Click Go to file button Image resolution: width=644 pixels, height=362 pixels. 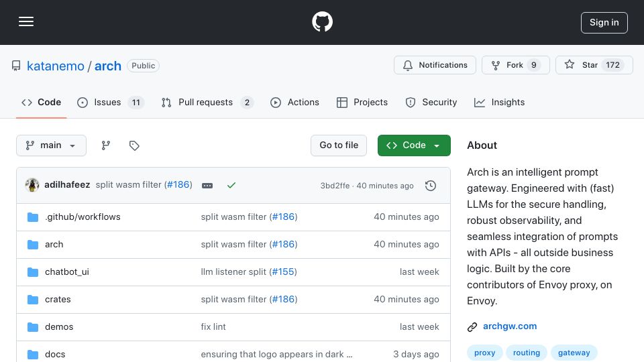coord(338,145)
